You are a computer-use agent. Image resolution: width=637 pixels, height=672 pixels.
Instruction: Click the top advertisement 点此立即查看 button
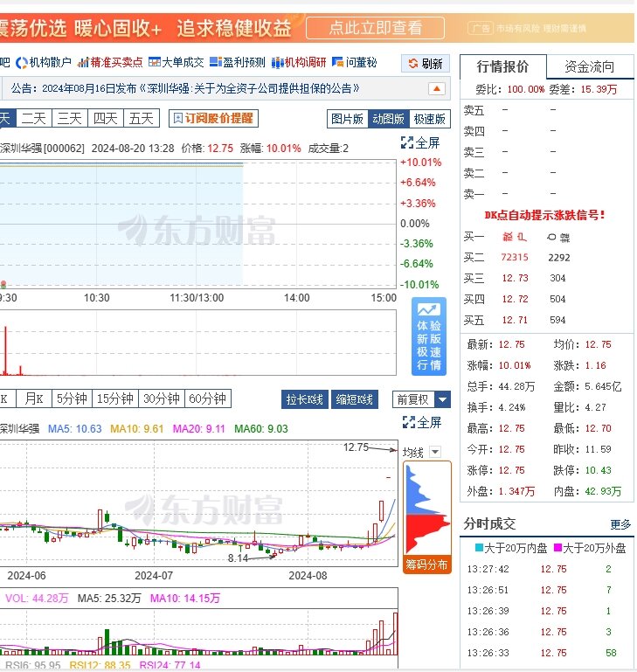(375, 28)
